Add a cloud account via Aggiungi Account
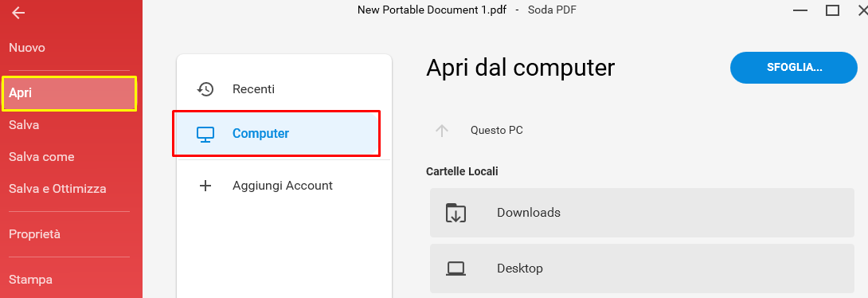Image resolution: width=868 pixels, height=298 pixels. coord(283,186)
